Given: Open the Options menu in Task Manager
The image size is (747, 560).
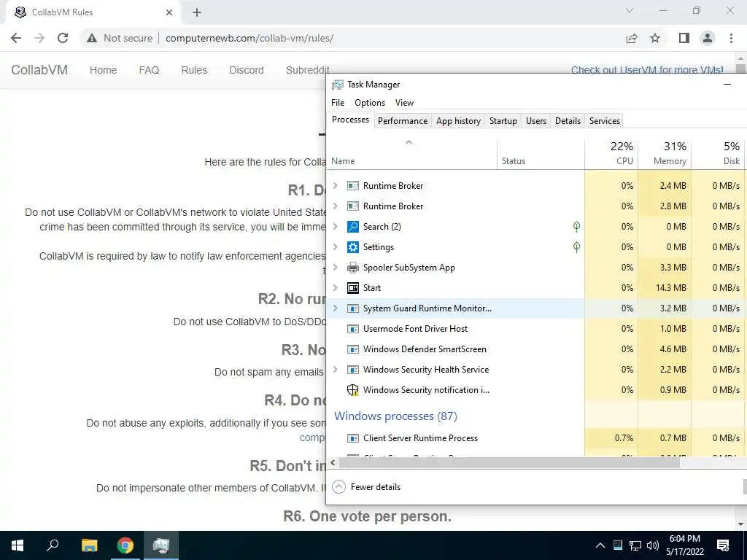Looking at the screenshot, I should tap(370, 103).
